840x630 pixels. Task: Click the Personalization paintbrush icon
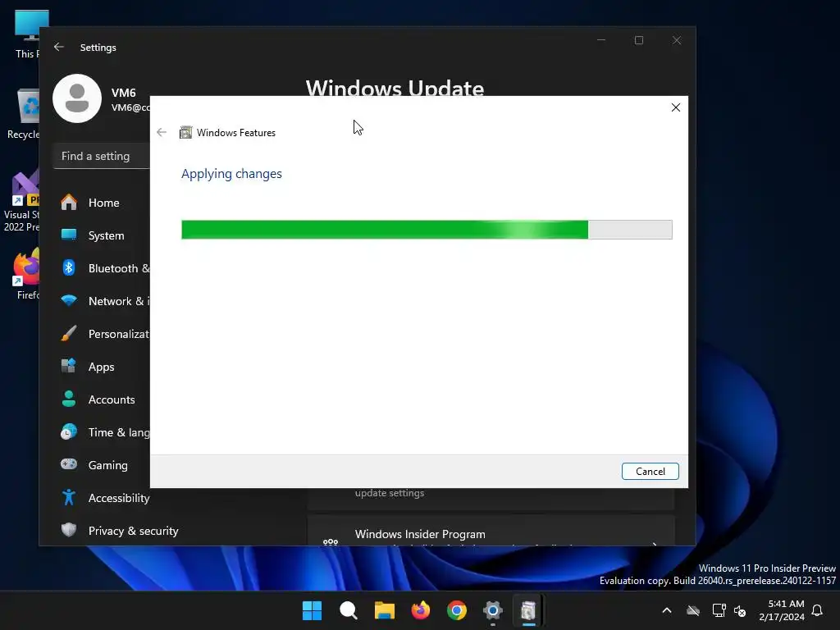[x=69, y=333]
